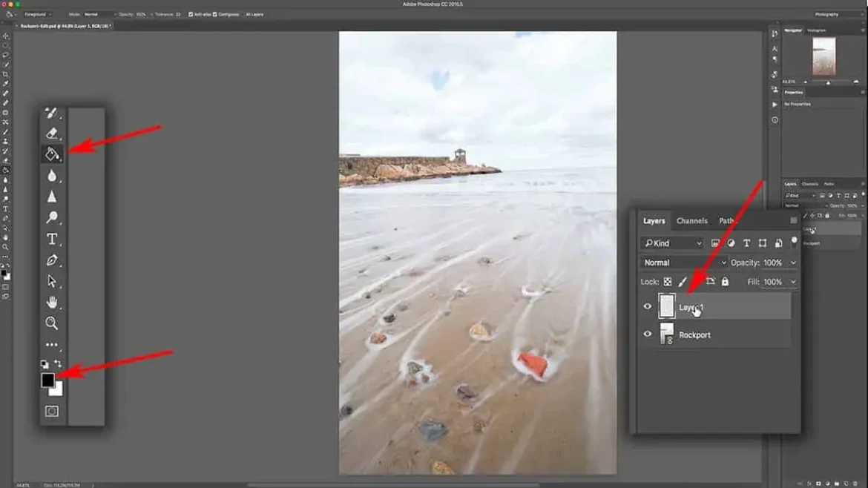Pick the Horizontal Type tool
Screen dimensions: 868x488
52,239
